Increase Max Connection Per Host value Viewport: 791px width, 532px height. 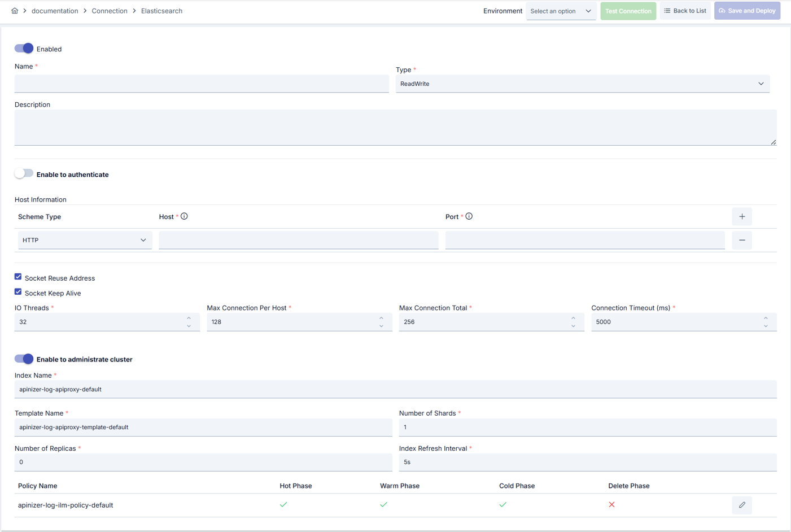click(x=381, y=318)
